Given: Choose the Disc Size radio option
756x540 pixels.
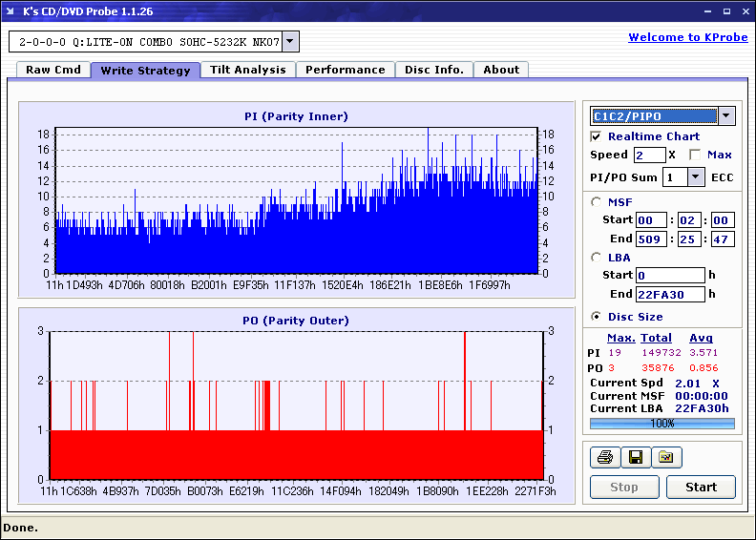Looking at the screenshot, I should (x=597, y=317).
